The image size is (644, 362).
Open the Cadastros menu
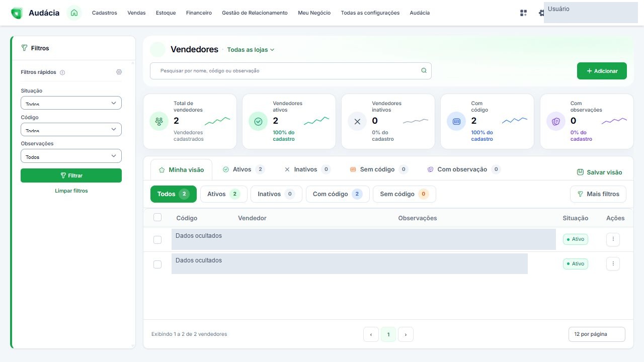pos(104,13)
